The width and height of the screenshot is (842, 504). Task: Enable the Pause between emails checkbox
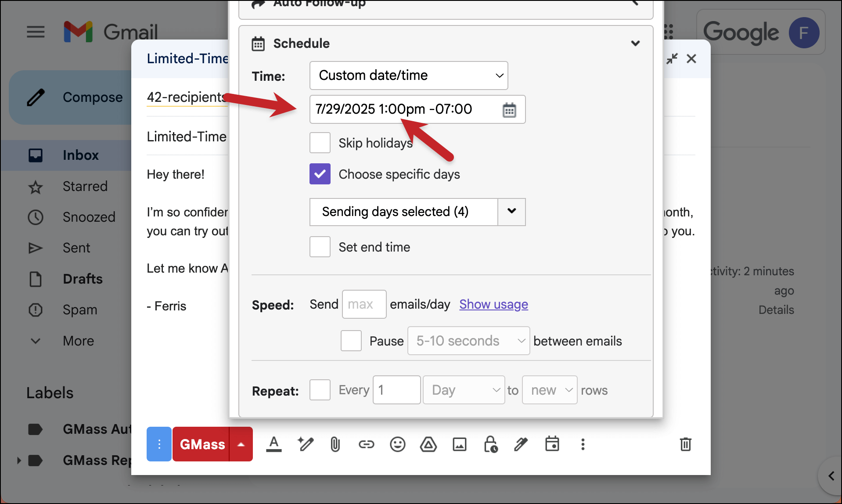351,341
